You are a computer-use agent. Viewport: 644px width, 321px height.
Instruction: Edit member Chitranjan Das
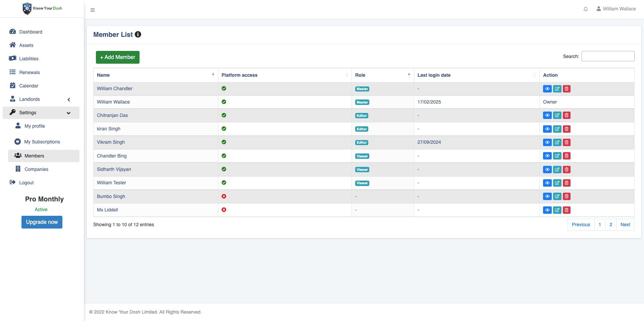pos(557,116)
